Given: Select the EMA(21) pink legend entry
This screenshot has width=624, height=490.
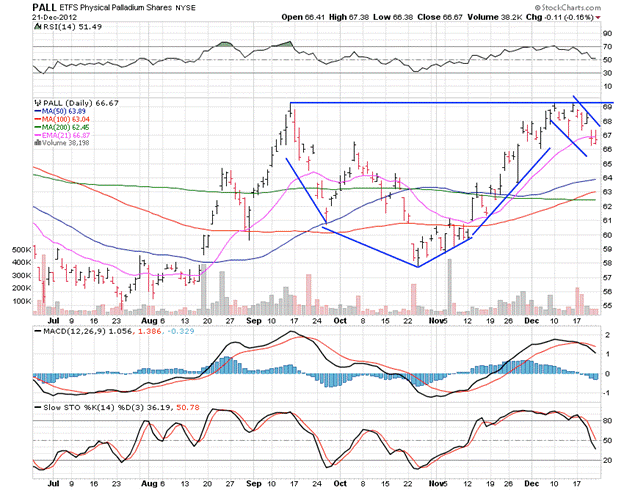Looking at the screenshot, I should pos(62,137).
